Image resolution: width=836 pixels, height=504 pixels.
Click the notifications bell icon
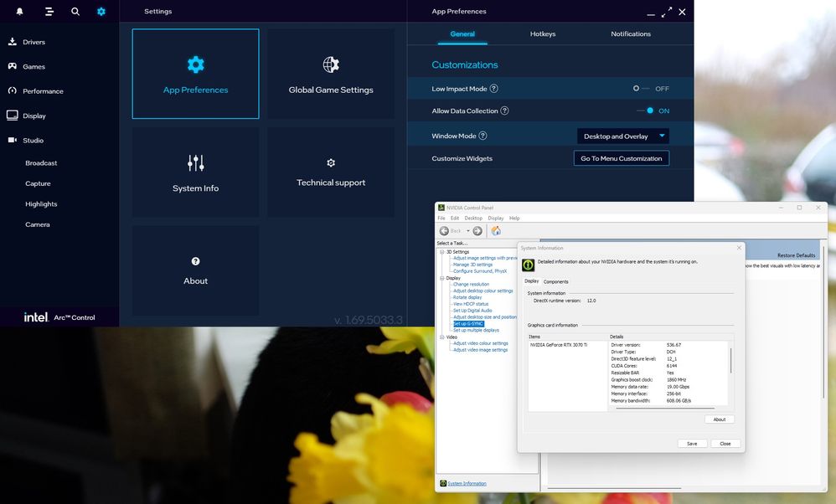pos(19,12)
